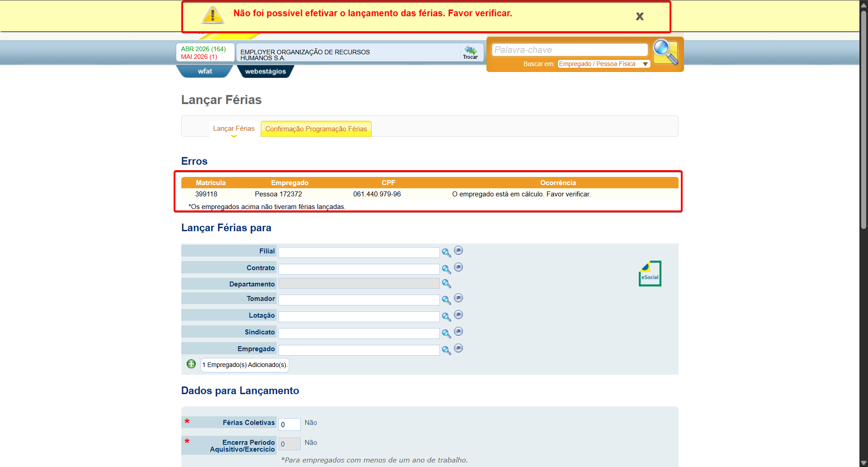
Task: Click the Palavra-chave search input
Action: (570, 50)
